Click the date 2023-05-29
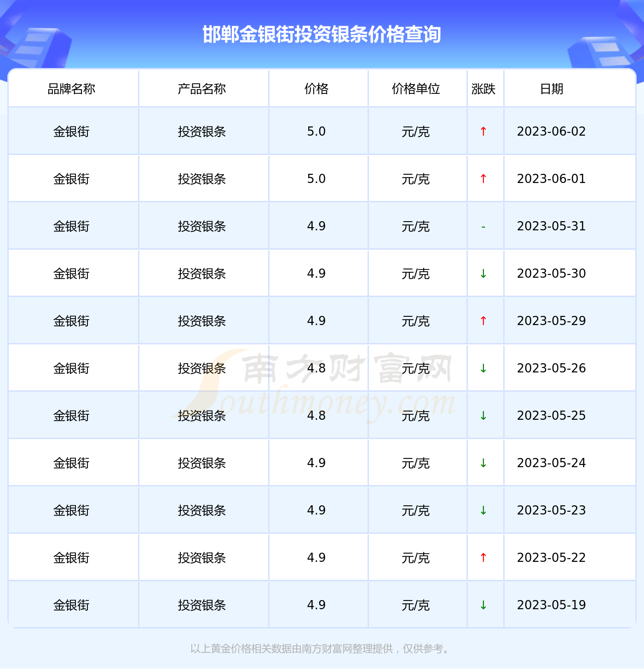The height and width of the screenshot is (669, 644). point(552,321)
